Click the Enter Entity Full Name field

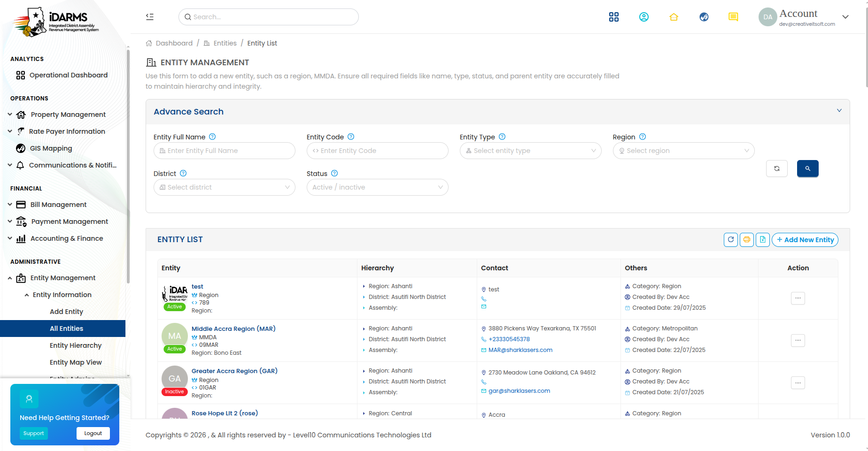tap(225, 151)
